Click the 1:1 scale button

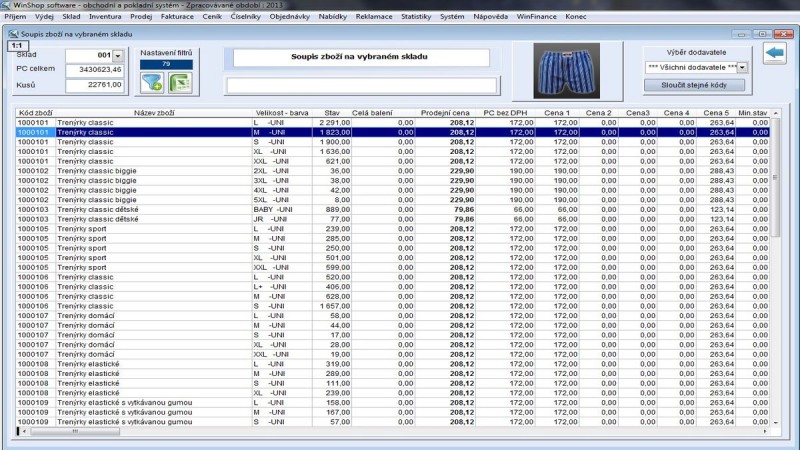pyautogui.click(x=17, y=46)
